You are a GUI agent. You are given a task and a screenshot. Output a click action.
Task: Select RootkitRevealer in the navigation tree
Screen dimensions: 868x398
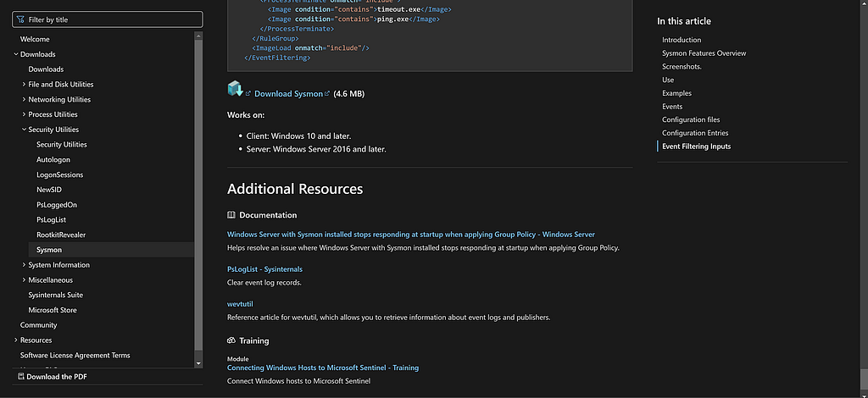tap(61, 235)
